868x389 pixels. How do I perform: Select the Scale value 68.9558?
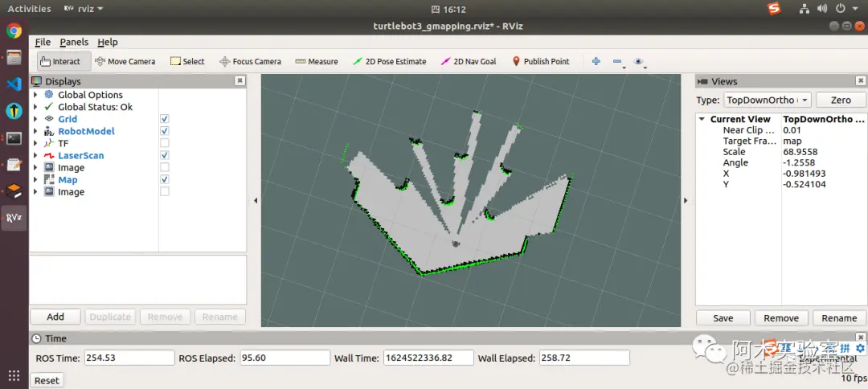pos(800,152)
